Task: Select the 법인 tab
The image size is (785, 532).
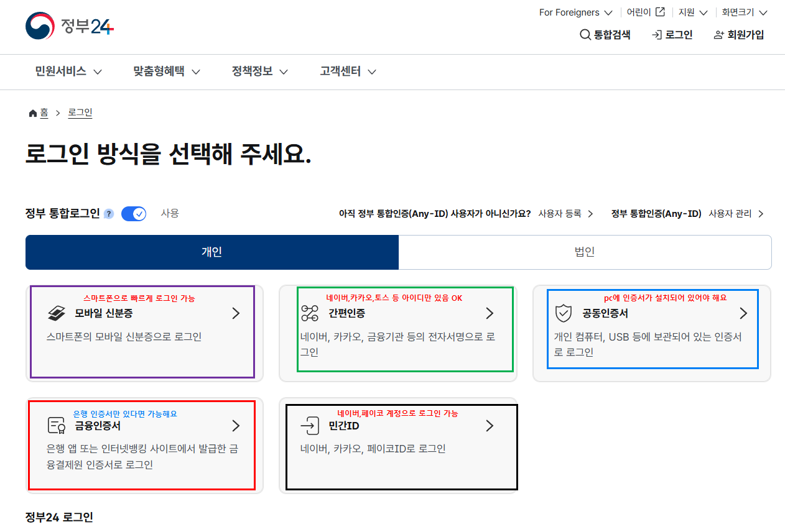Action: [585, 252]
